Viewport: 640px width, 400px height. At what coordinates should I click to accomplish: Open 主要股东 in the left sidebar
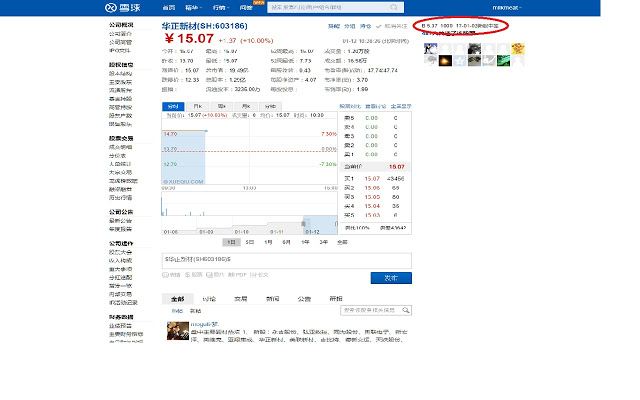tap(120, 82)
